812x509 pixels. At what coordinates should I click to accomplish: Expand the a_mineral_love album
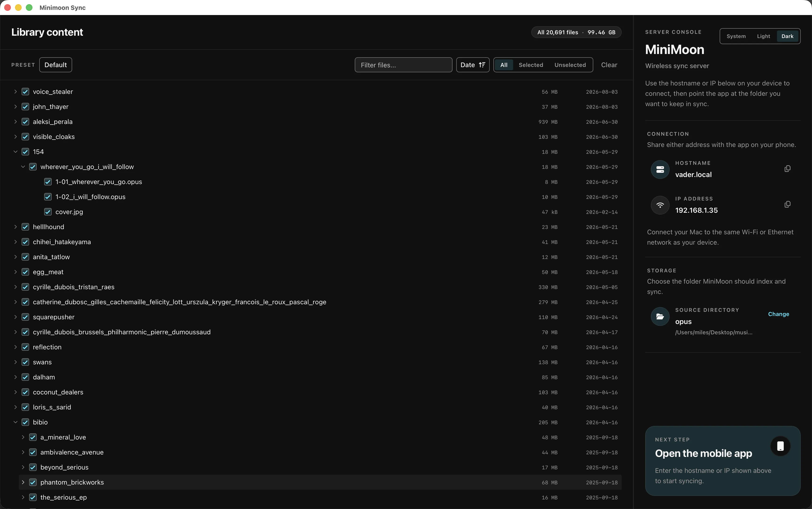(x=23, y=437)
